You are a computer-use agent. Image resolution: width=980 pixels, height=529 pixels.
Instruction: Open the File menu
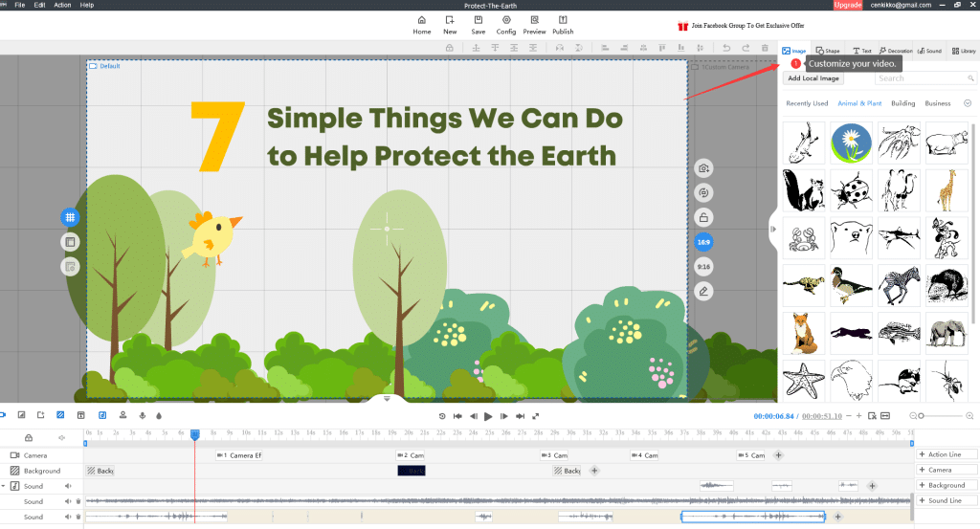coord(19,5)
